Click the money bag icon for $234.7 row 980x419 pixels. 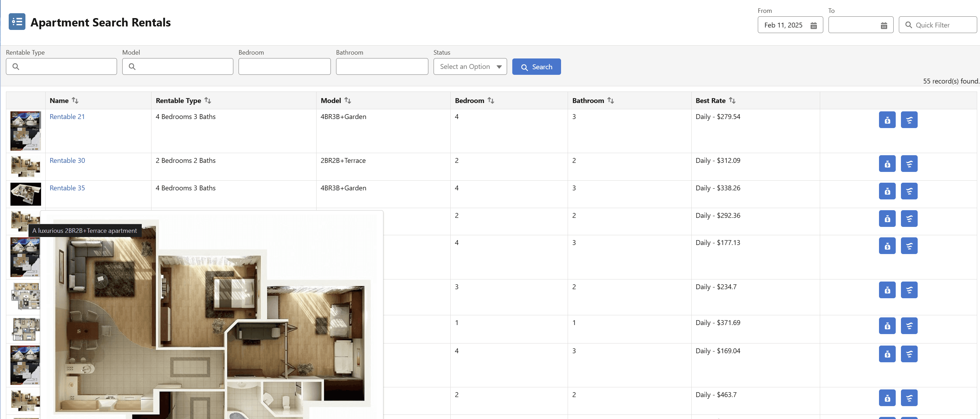point(887,290)
